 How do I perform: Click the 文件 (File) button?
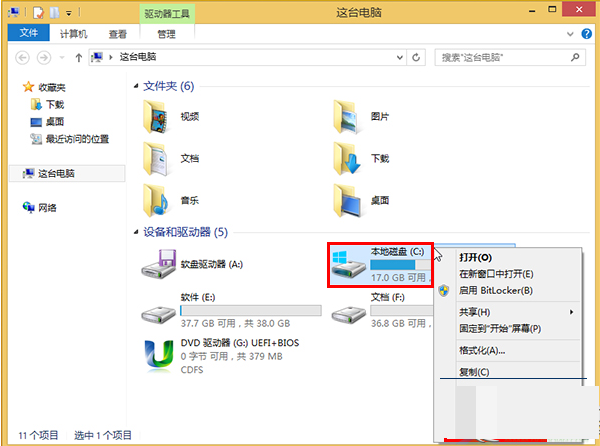coord(27,33)
